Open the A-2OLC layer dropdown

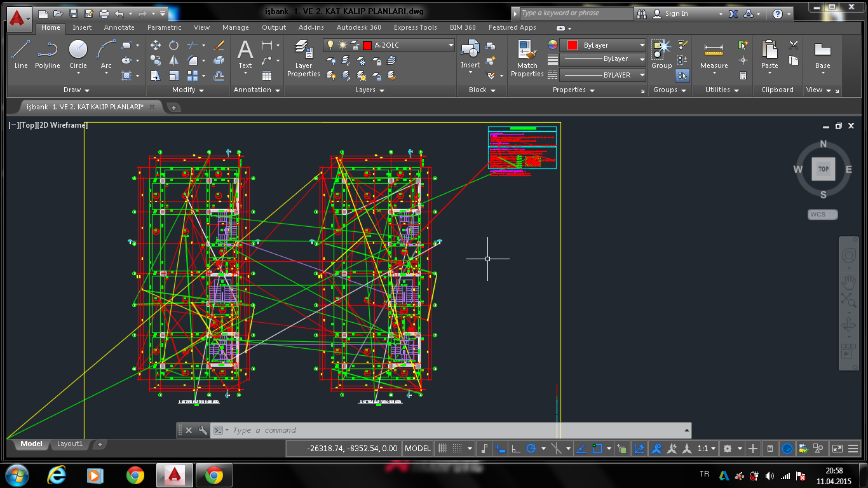pos(451,45)
